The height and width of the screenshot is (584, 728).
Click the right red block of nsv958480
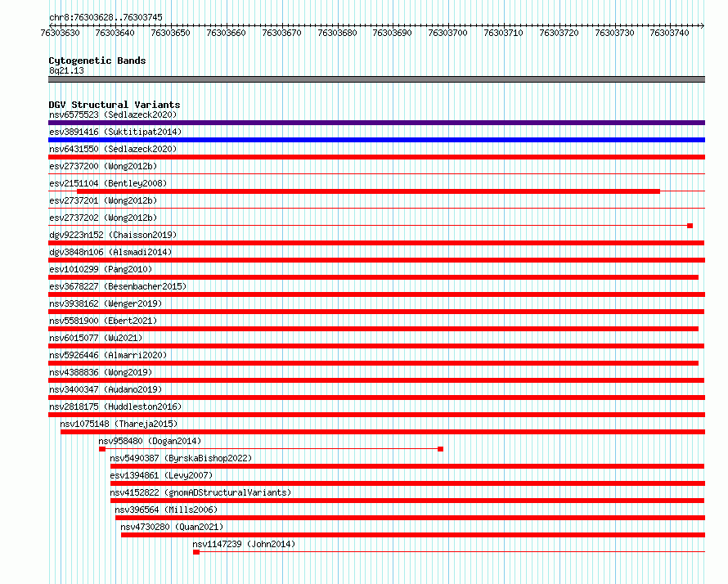[441, 449]
